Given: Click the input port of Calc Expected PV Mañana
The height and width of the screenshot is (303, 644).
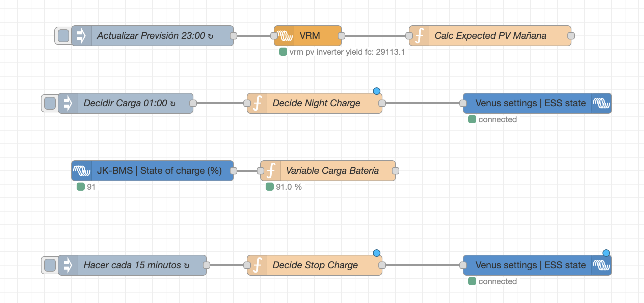Looking at the screenshot, I should pyautogui.click(x=409, y=36).
